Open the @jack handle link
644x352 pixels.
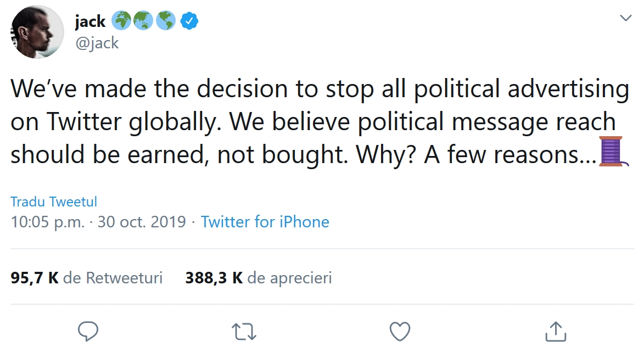click(97, 43)
